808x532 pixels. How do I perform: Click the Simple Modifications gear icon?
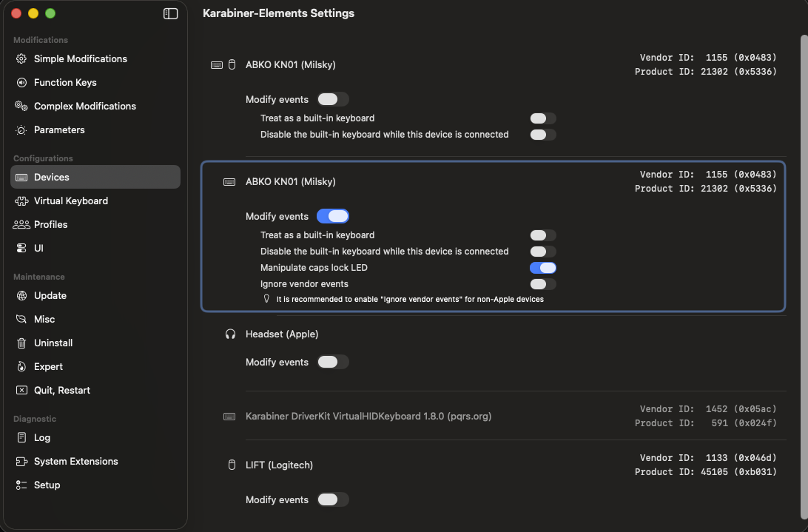21,58
